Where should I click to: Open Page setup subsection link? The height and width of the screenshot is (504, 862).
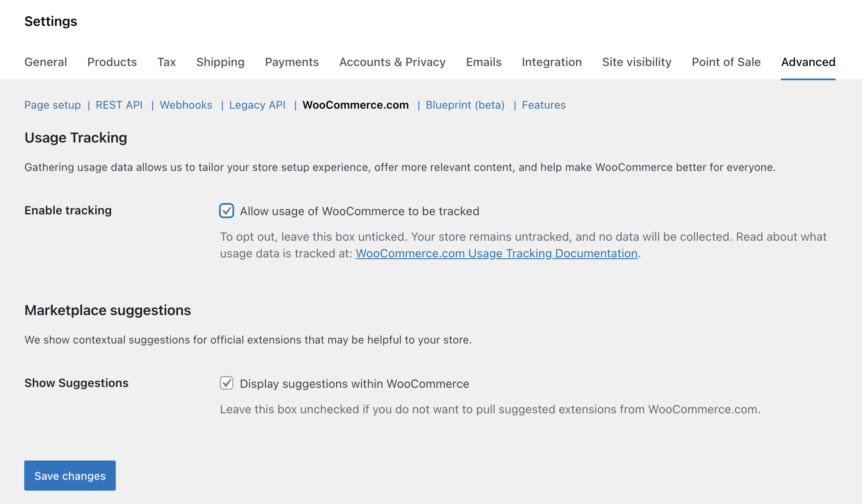click(x=53, y=105)
